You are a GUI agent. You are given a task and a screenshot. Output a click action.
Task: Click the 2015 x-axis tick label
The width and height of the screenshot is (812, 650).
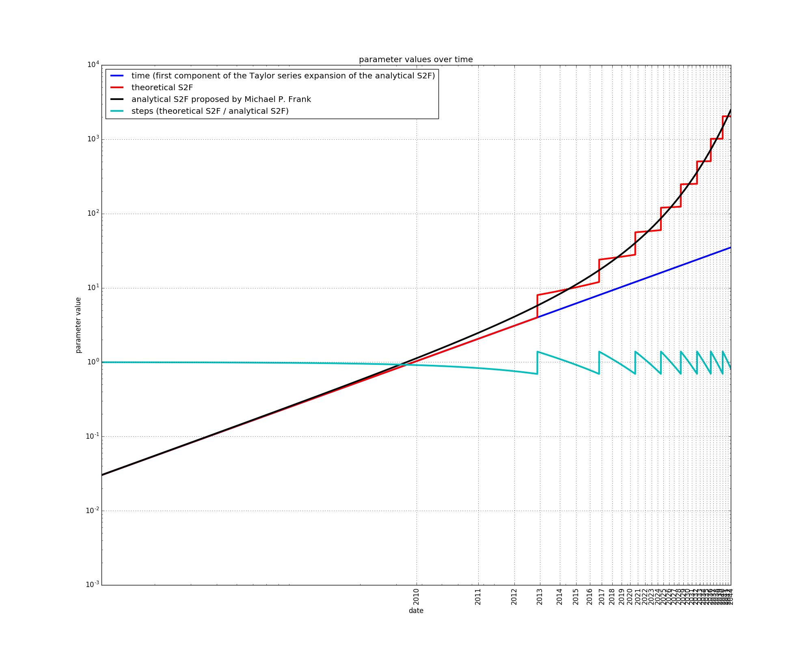pyautogui.click(x=576, y=596)
